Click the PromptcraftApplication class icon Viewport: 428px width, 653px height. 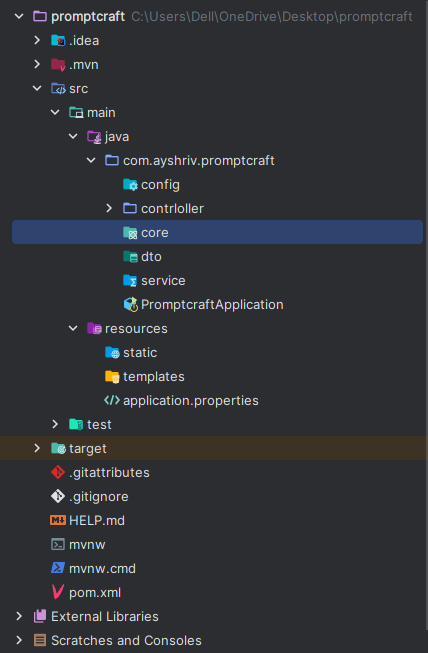131,304
